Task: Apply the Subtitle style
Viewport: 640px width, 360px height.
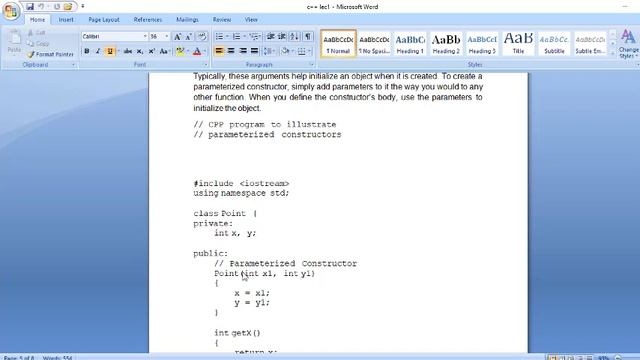Action: tap(554, 43)
